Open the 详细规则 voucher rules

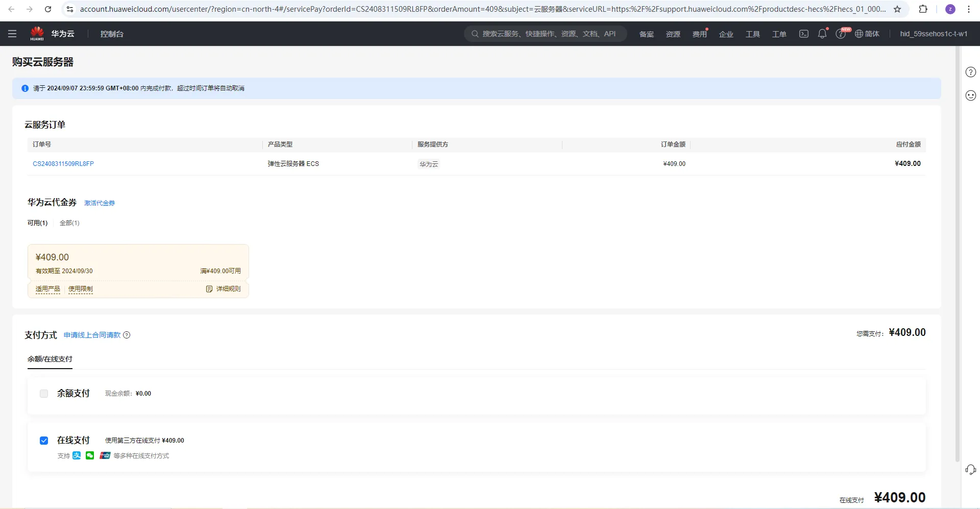(224, 289)
